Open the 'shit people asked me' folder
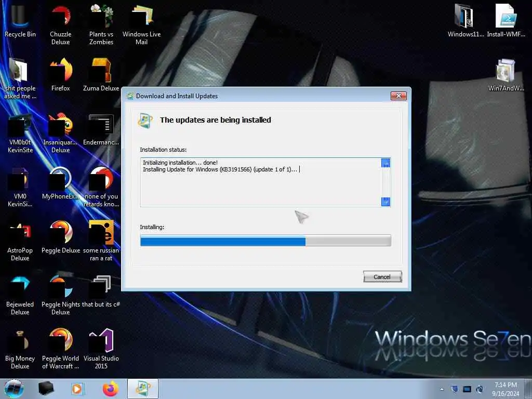 (x=20, y=78)
